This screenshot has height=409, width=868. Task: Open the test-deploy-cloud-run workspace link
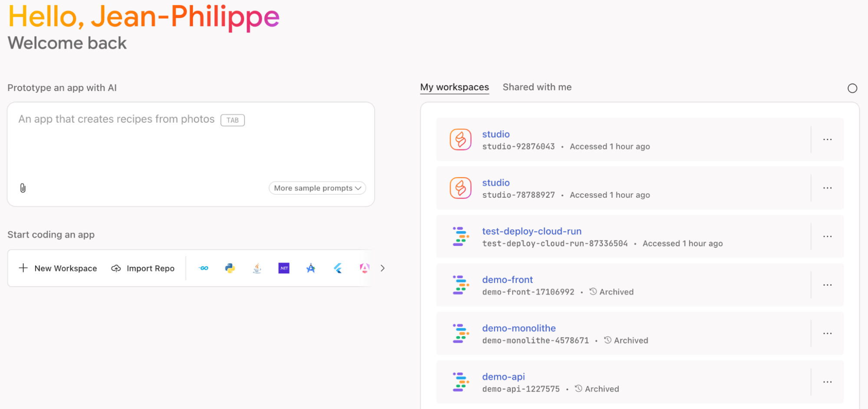pos(531,231)
